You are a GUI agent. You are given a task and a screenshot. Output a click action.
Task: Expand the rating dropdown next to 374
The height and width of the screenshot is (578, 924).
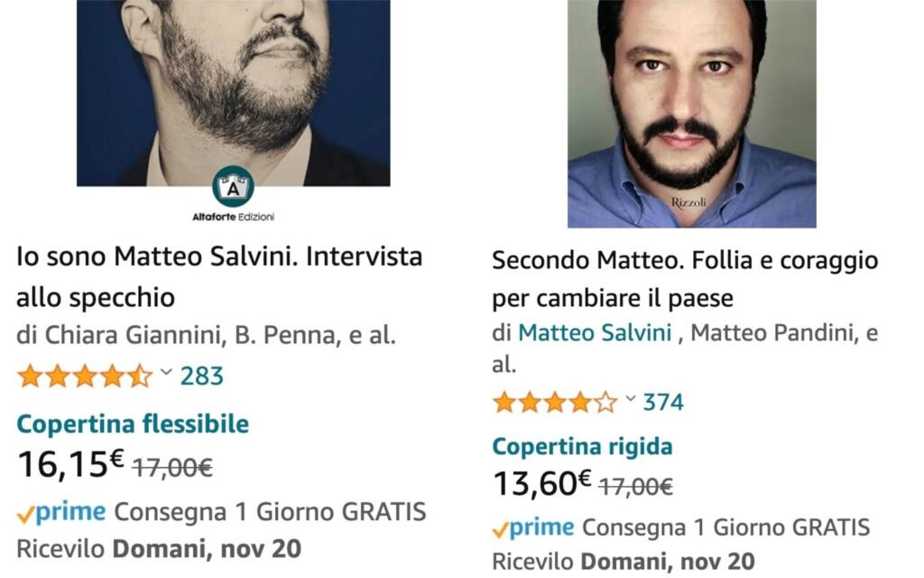coord(630,400)
